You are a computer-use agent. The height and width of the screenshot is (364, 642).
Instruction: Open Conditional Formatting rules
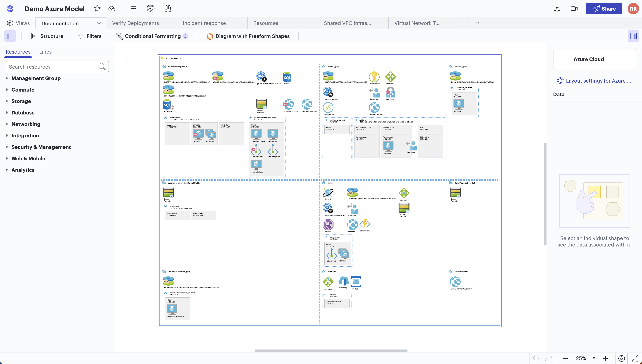[x=151, y=36]
